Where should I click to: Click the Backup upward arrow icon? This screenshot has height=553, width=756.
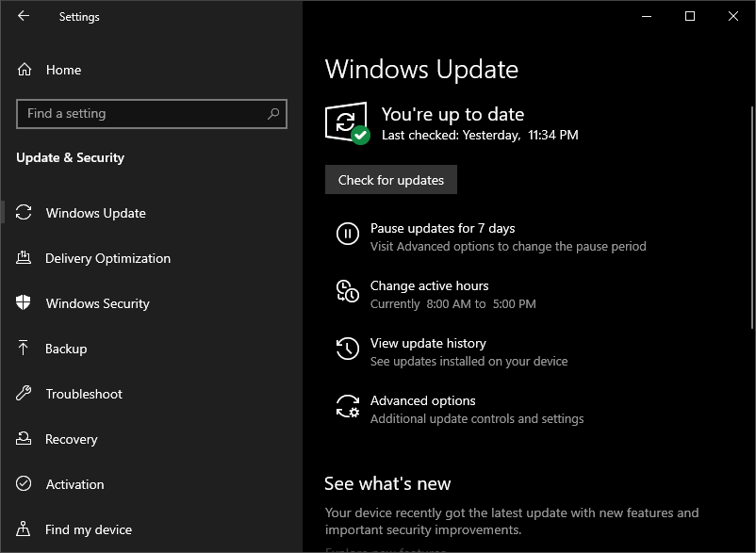tap(24, 348)
